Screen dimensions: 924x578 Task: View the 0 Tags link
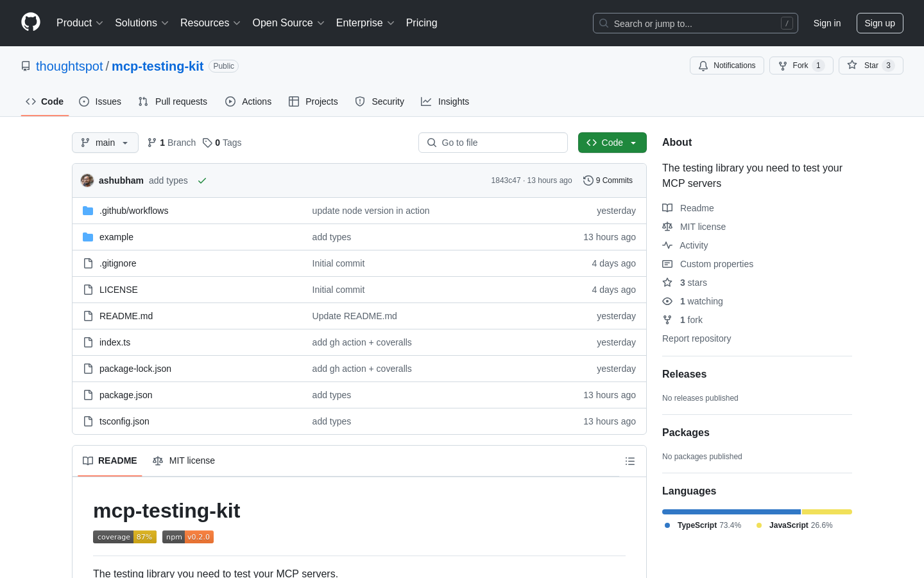(x=222, y=143)
